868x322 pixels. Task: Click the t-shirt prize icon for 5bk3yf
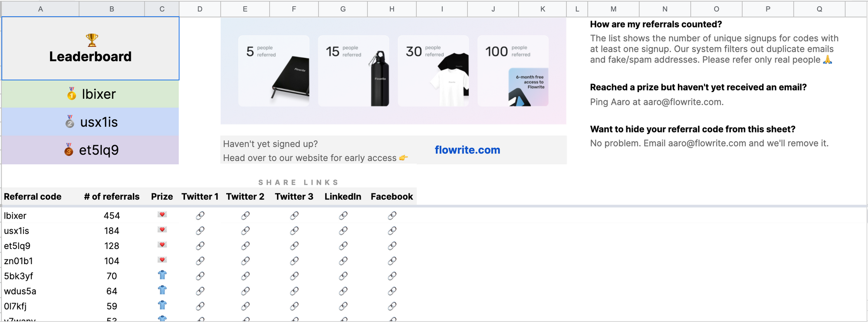tap(162, 275)
